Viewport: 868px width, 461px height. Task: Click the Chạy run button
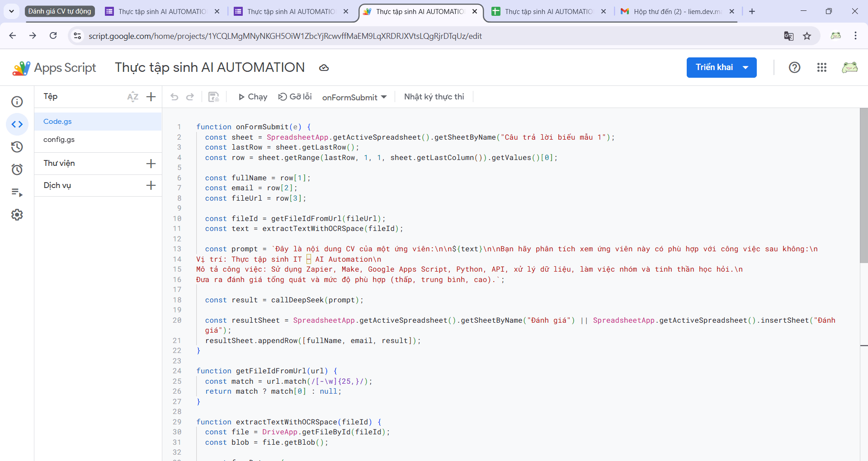[x=253, y=97]
